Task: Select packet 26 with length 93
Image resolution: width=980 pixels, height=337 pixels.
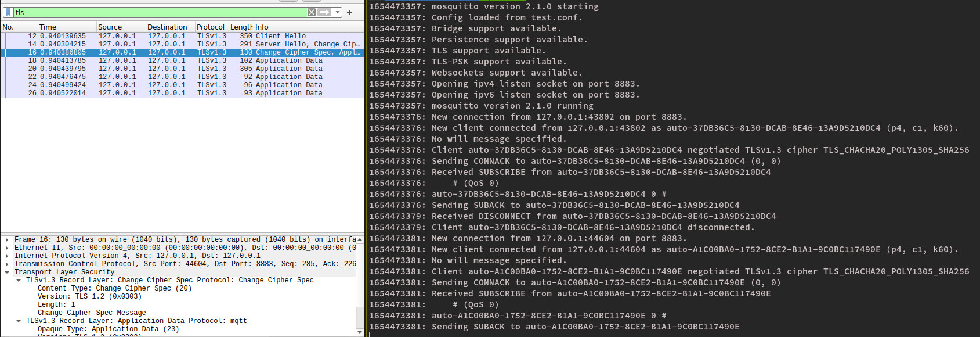Action: pyautogui.click(x=182, y=93)
